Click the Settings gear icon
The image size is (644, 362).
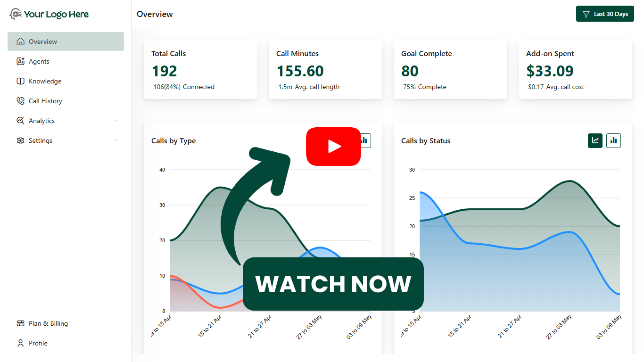[20, 140]
